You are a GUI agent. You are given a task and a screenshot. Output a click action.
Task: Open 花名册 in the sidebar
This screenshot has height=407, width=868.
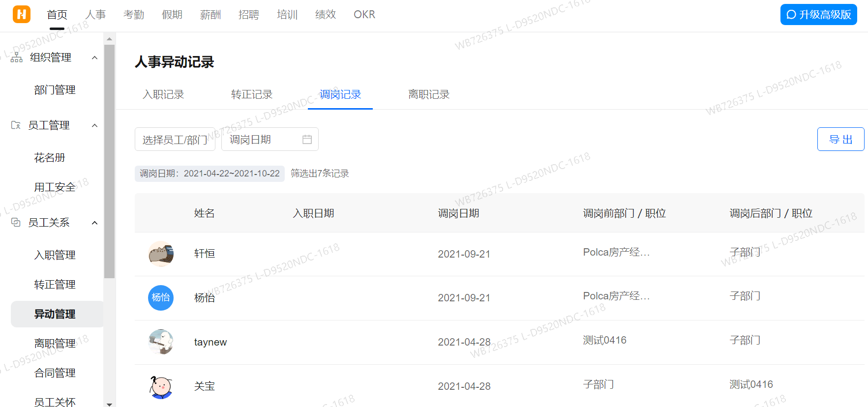50,158
